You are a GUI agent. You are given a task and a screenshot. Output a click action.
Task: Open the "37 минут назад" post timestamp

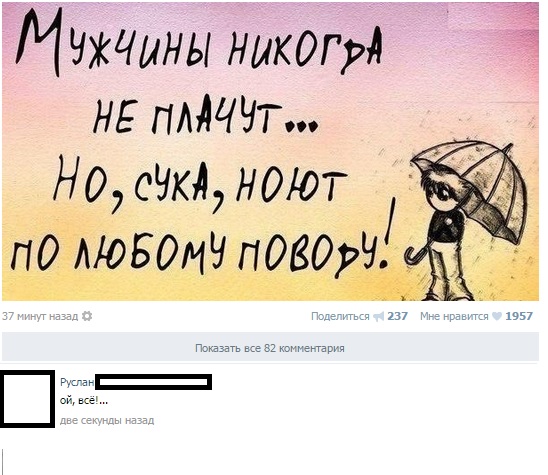coord(40,316)
